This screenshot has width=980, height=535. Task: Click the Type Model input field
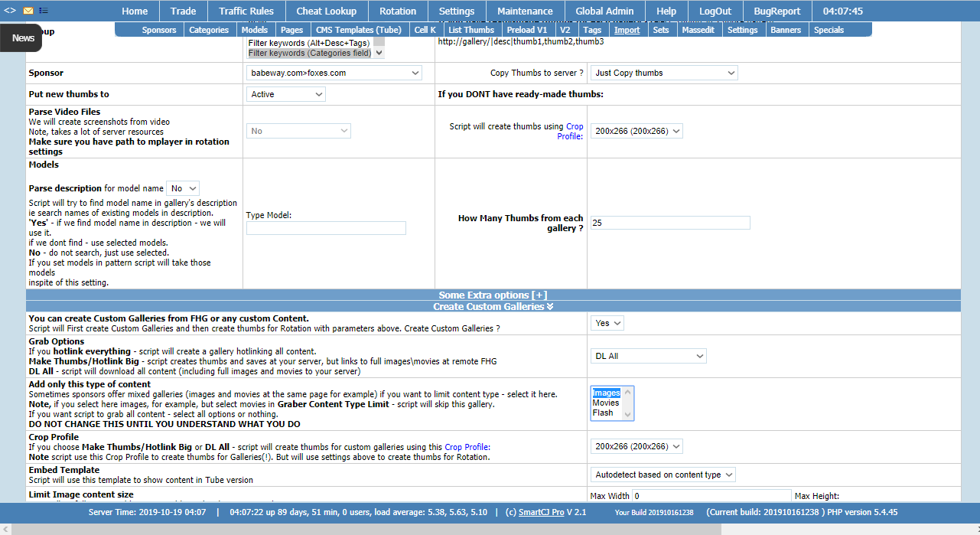click(326, 228)
